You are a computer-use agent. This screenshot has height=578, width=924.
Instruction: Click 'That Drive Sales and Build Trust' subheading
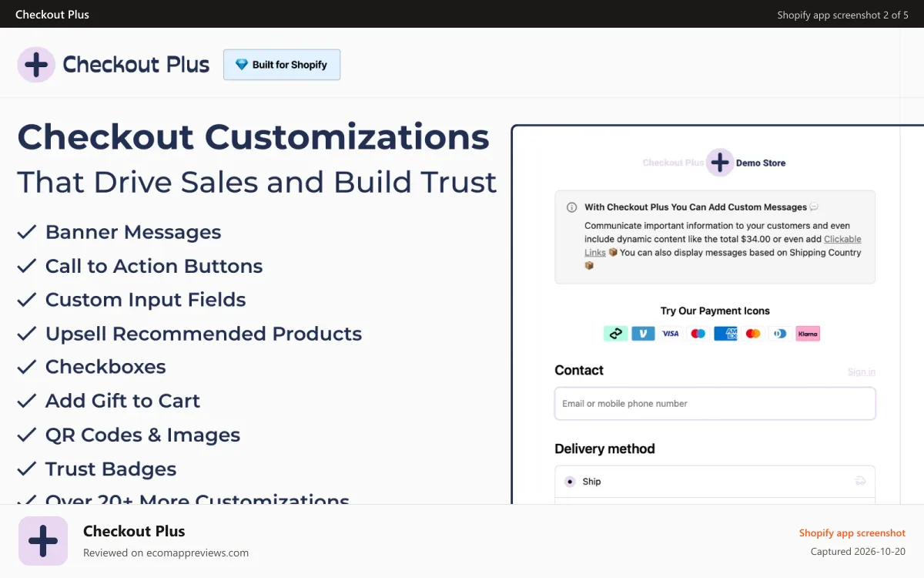coord(257,182)
